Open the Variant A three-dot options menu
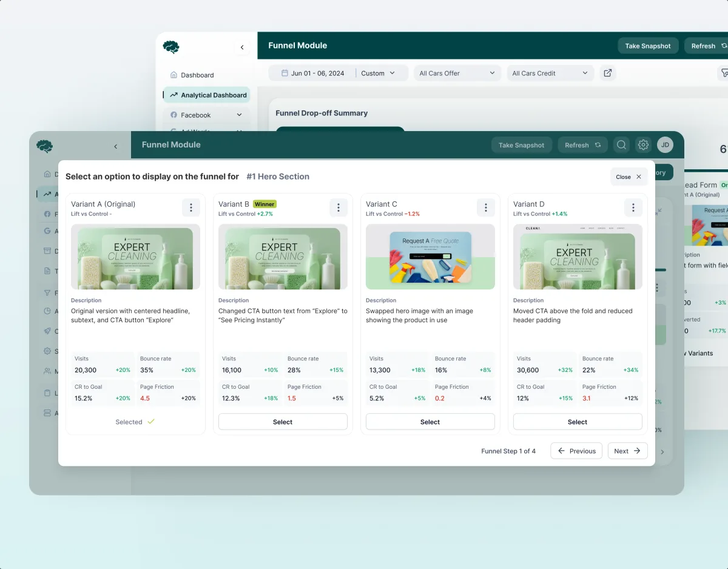Screen dimensions: 728x569 click(191, 207)
